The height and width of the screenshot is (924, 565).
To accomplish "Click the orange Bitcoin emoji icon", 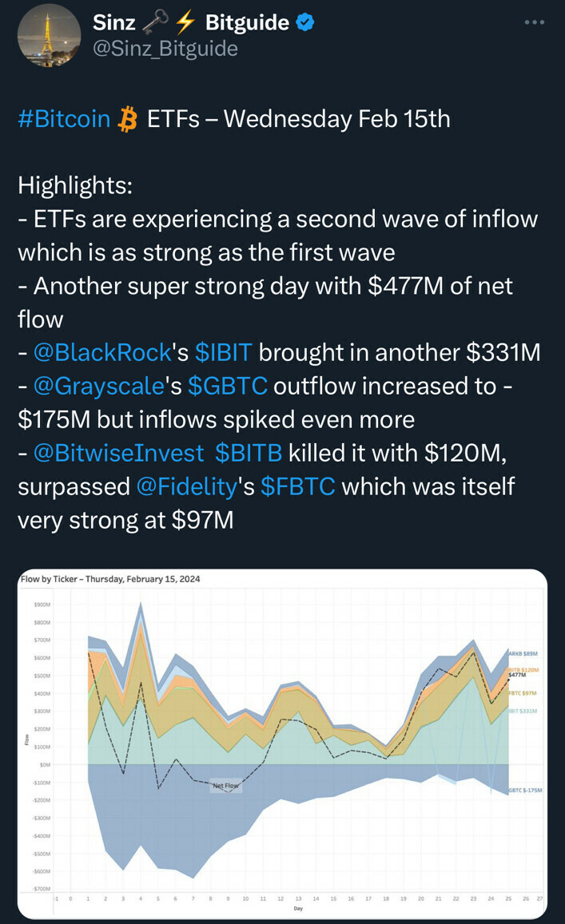I will (127, 120).
